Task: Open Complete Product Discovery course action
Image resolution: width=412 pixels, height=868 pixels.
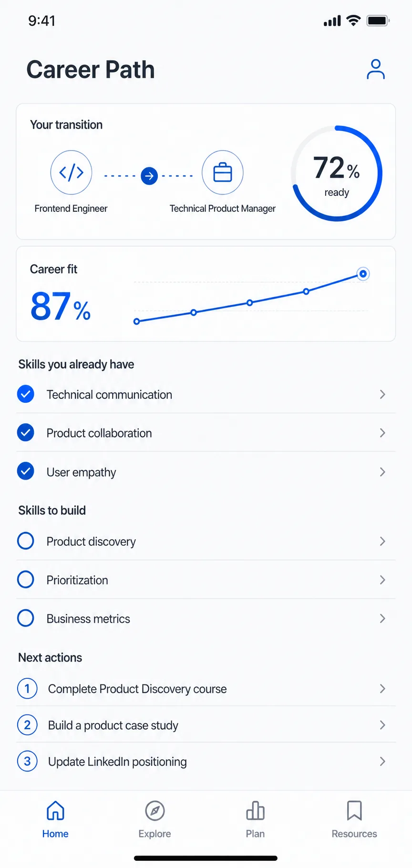Action: tap(206, 688)
